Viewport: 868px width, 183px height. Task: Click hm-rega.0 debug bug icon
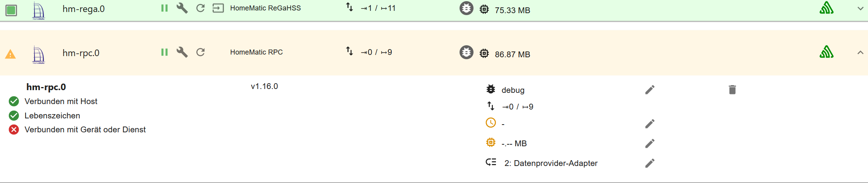pos(466,8)
